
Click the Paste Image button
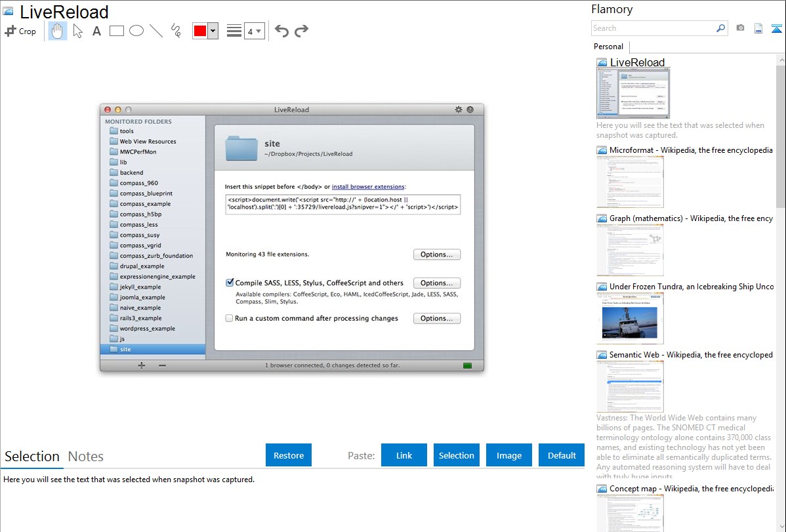(509, 455)
